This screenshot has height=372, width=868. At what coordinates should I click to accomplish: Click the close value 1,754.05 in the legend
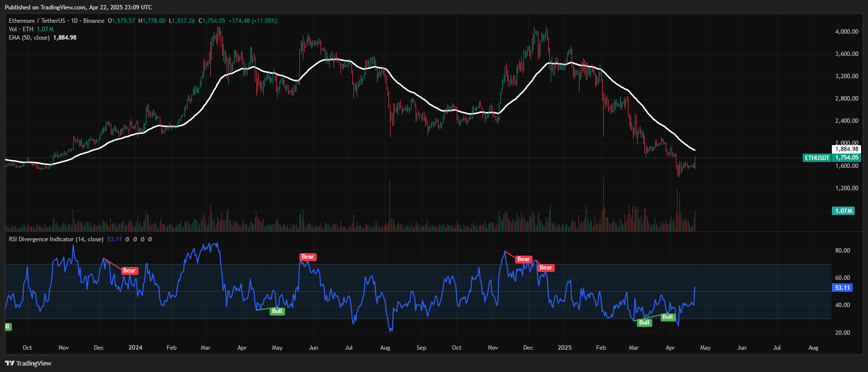click(214, 21)
